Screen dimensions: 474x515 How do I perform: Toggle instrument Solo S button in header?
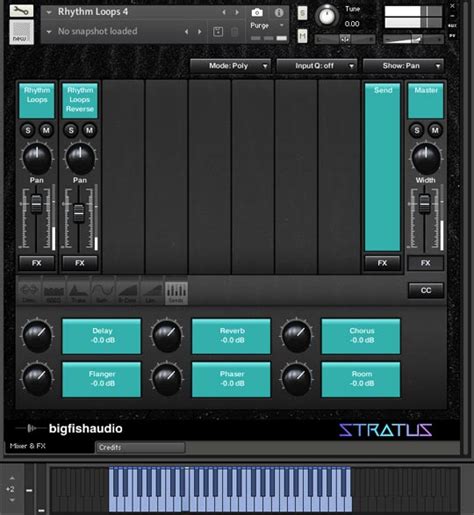click(x=302, y=13)
